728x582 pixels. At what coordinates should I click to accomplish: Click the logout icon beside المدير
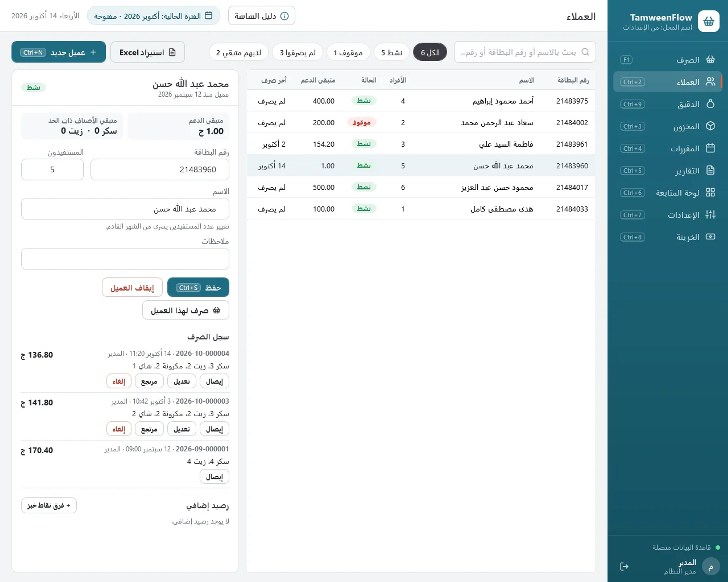pos(624,566)
